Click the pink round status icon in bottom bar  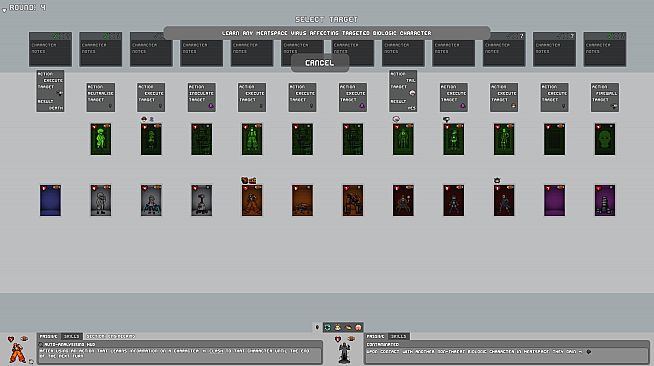point(358,328)
